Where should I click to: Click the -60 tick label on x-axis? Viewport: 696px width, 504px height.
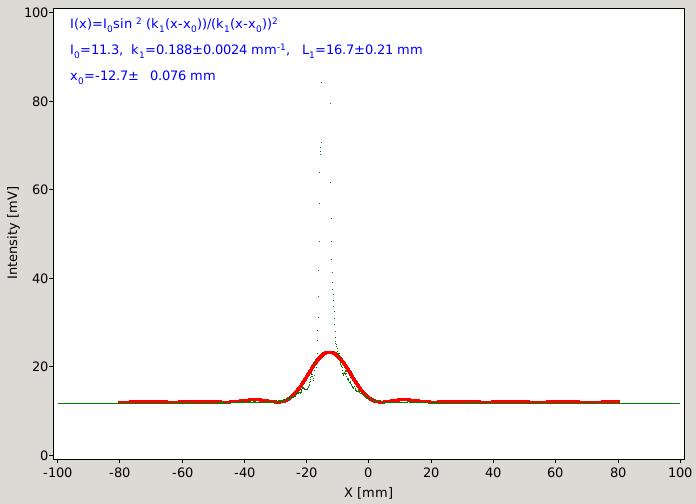[x=182, y=472]
